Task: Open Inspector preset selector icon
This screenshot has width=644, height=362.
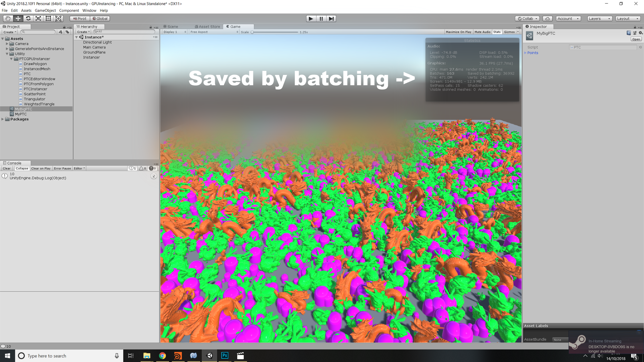Action: [x=635, y=33]
